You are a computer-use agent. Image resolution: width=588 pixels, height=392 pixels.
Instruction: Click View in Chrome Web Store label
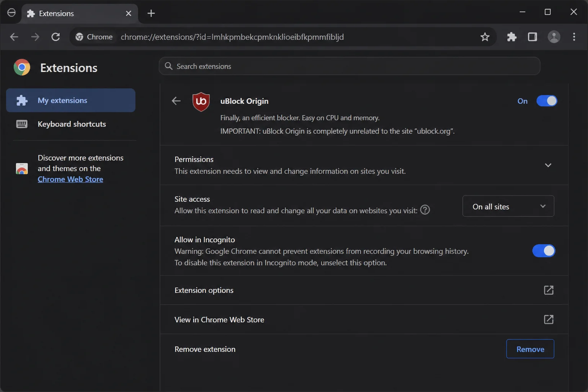[219, 320]
